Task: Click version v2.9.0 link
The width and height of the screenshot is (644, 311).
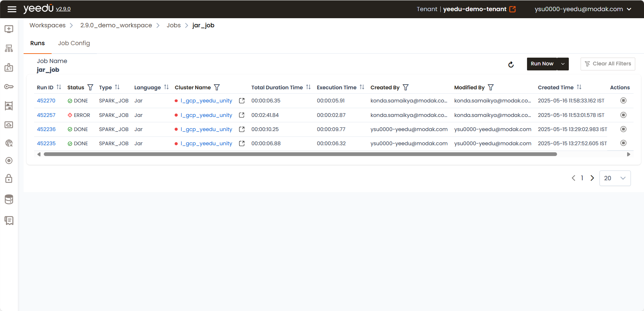Action: coord(63,9)
